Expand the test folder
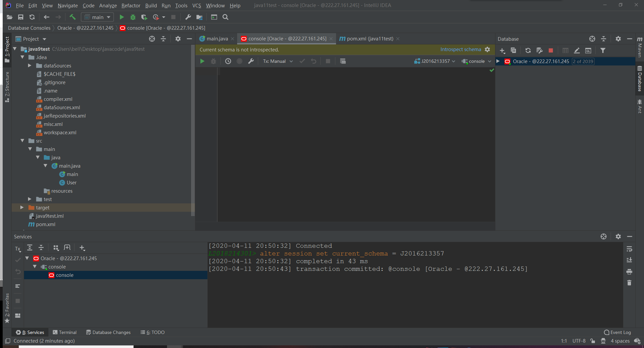 29,199
